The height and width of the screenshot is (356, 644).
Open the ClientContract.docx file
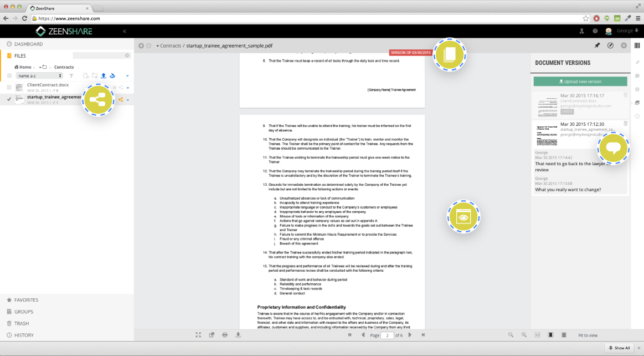coord(48,85)
